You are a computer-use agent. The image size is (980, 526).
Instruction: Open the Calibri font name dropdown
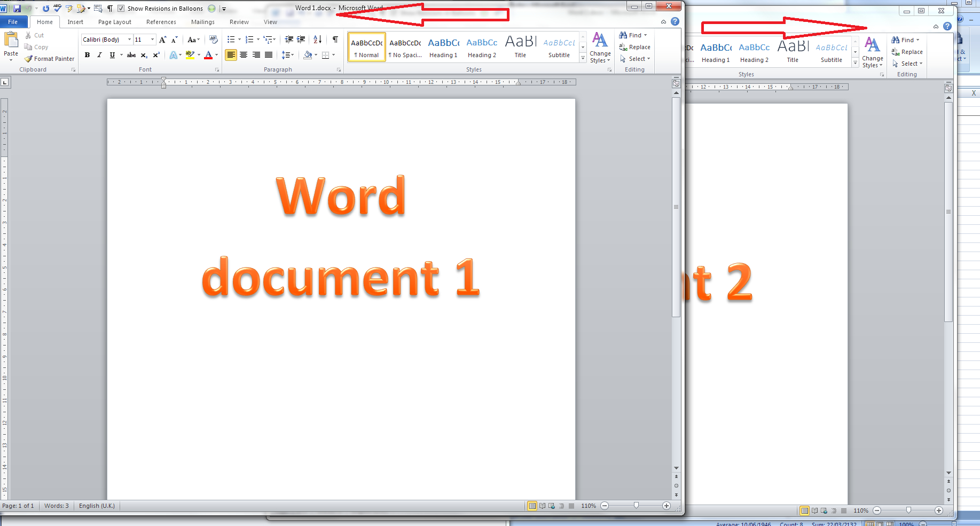pyautogui.click(x=130, y=39)
